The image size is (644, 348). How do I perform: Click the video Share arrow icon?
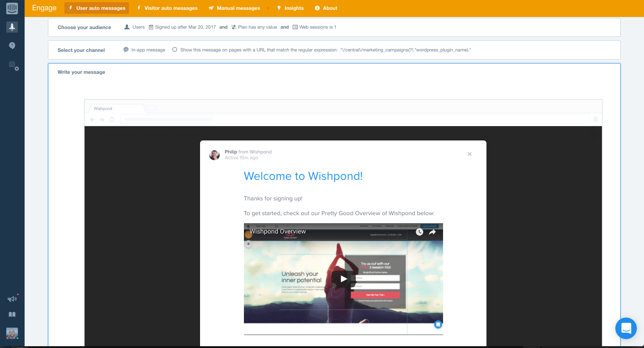point(432,232)
